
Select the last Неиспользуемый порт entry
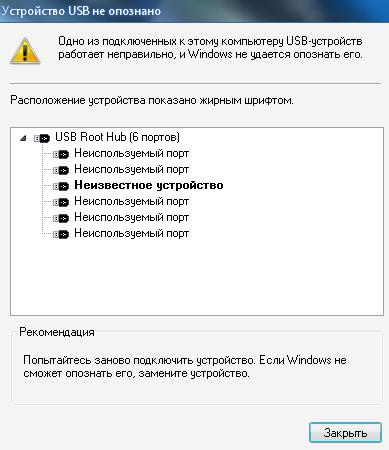131,233
